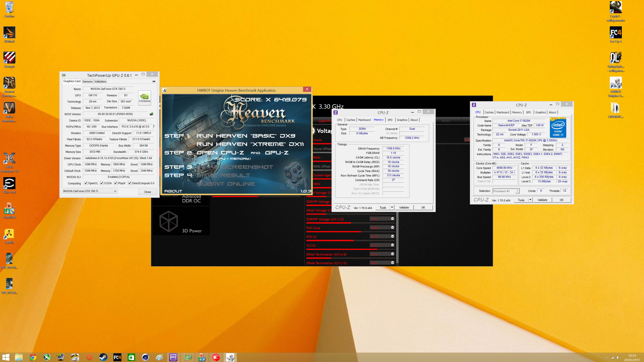The height and width of the screenshot is (362, 644).
Task: Switch to Validation tab in GPU-Z
Action: [x=100, y=81]
